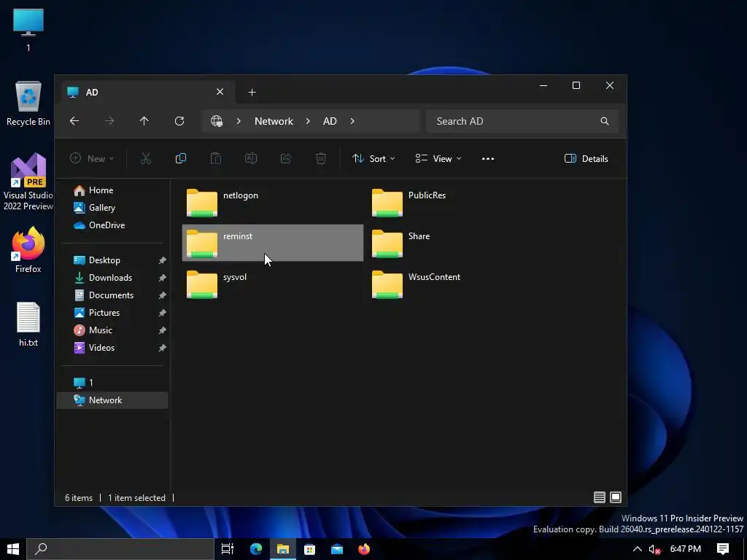
Task: Click the muted volume tray icon
Action: (654, 550)
